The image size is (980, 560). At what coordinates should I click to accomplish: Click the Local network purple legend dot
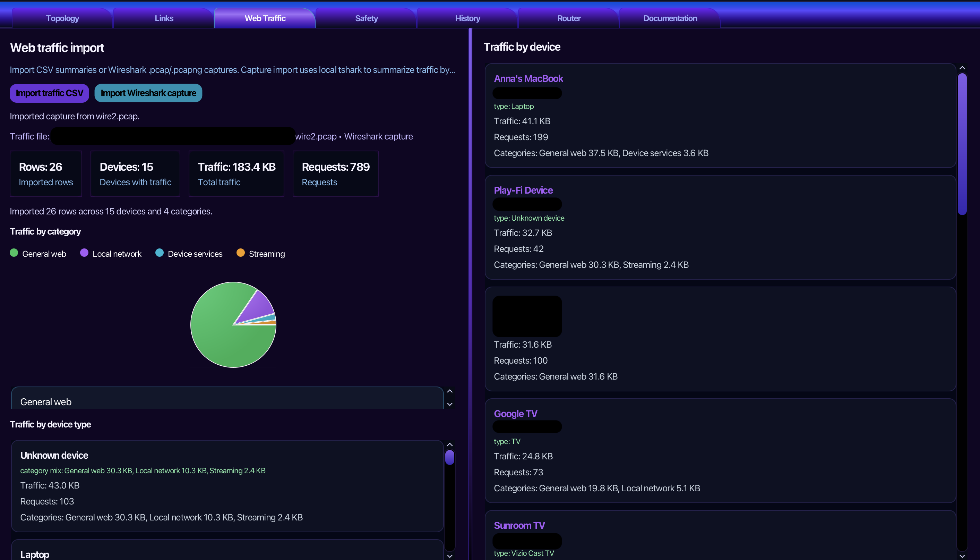coord(84,253)
